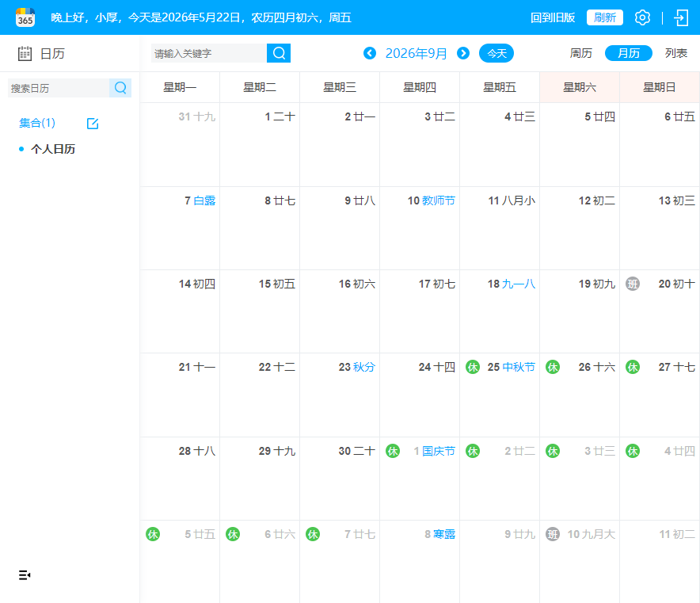
Task: Open the 集合(1) collection link
Action: pos(37,123)
